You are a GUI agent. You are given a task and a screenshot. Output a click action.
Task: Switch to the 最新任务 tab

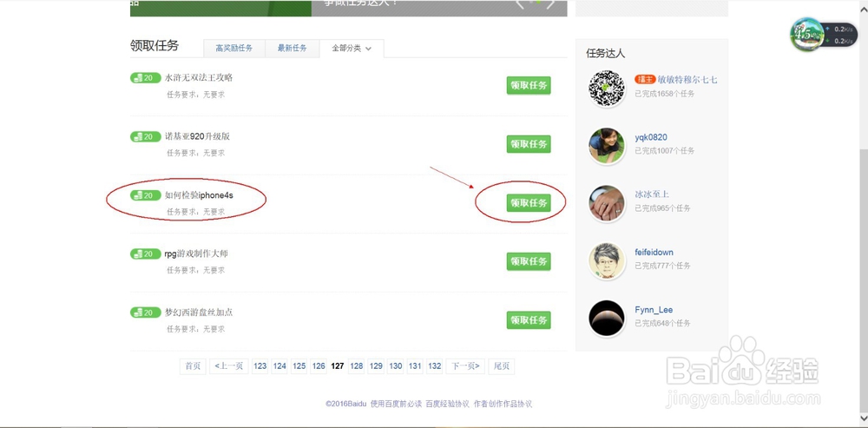click(x=293, y=48)
